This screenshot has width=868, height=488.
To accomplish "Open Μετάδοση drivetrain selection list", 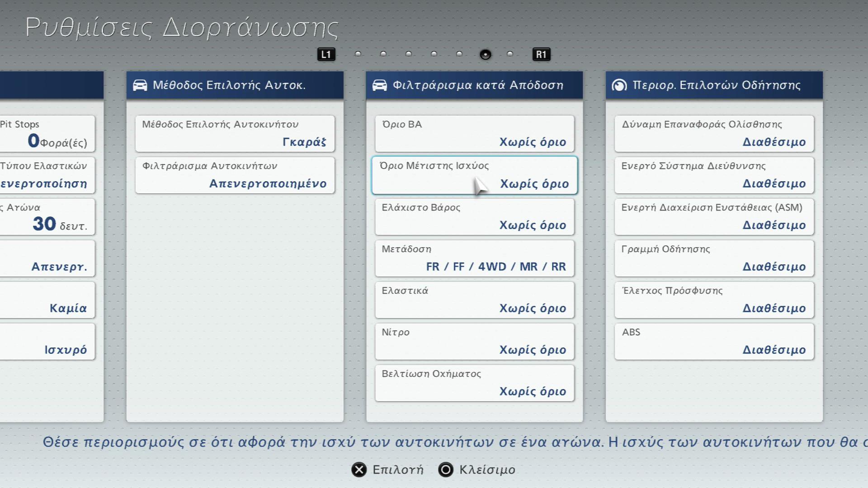I will coord(474,258).
